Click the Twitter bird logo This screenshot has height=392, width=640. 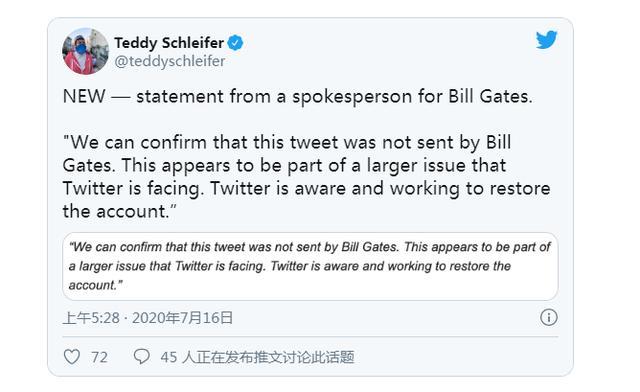(547, 40)
